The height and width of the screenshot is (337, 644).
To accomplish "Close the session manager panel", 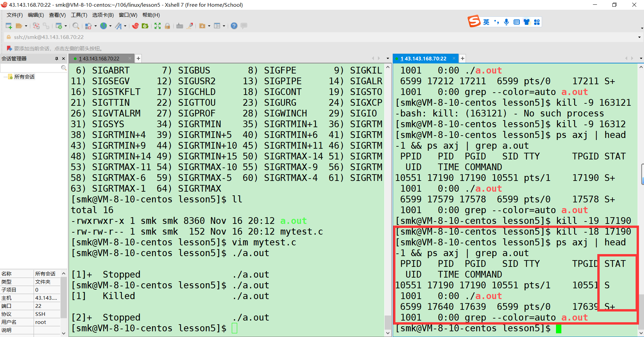I will click(x=63, y=58).
